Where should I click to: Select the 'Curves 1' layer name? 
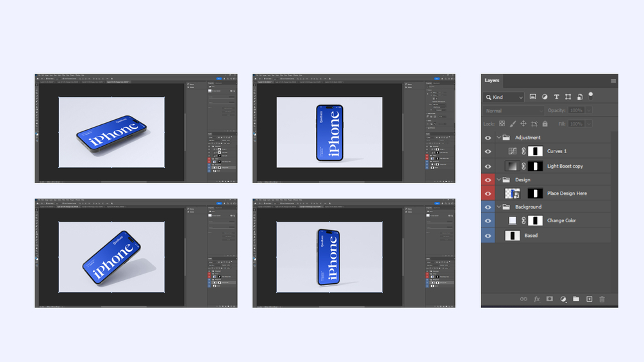pos(556,151)
